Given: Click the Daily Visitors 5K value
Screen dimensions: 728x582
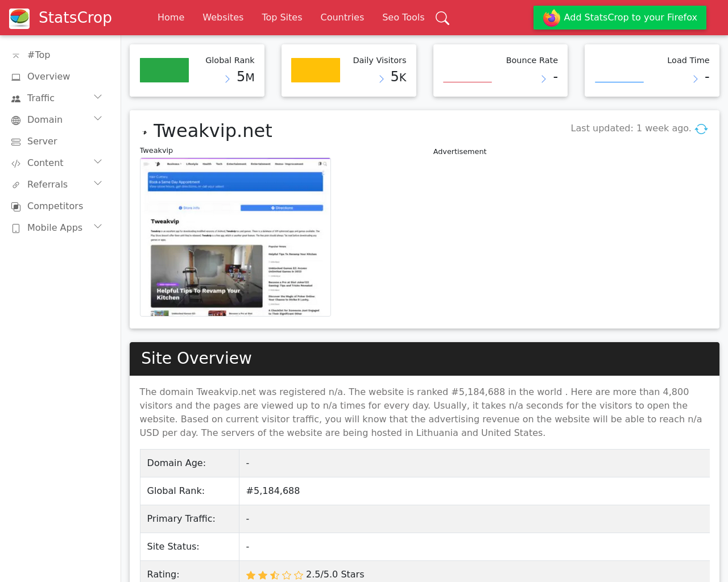Looking at the screenshot, I should pyautogui.click(x=398, y=77).
